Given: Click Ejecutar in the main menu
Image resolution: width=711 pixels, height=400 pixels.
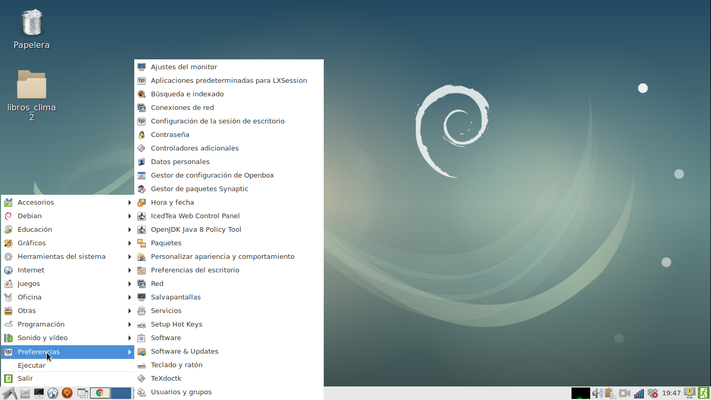Looking at the screenshot, I should 31,365.
